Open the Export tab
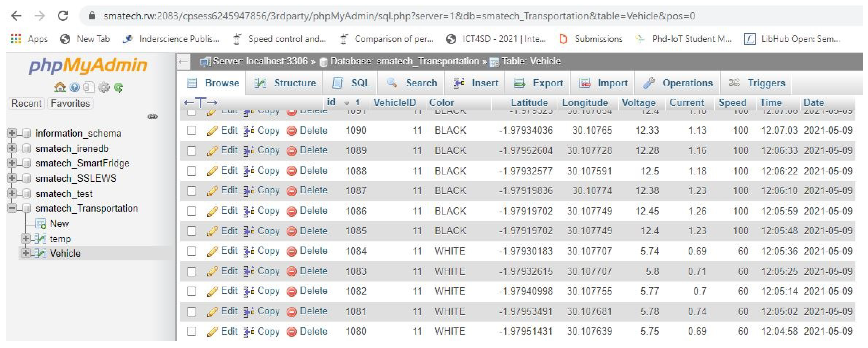 pyautogui.click(x=538, y=83)
